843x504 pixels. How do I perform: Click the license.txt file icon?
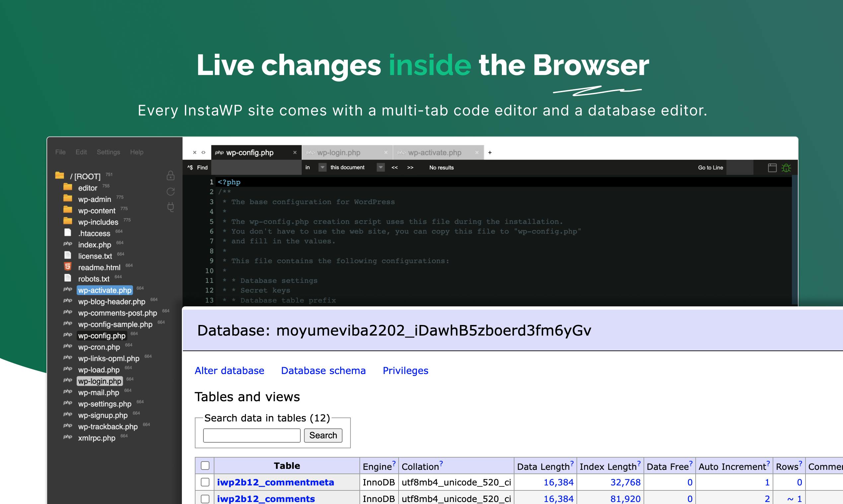pyautogui.click(x=68, y=255)
